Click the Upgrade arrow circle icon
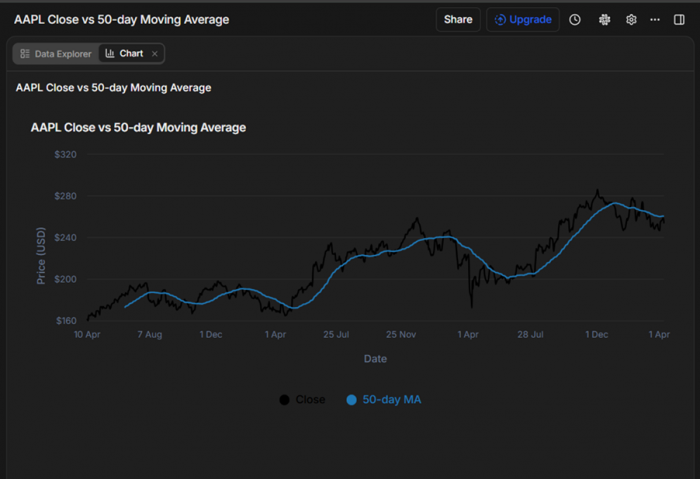 click(x=500, y=20)
